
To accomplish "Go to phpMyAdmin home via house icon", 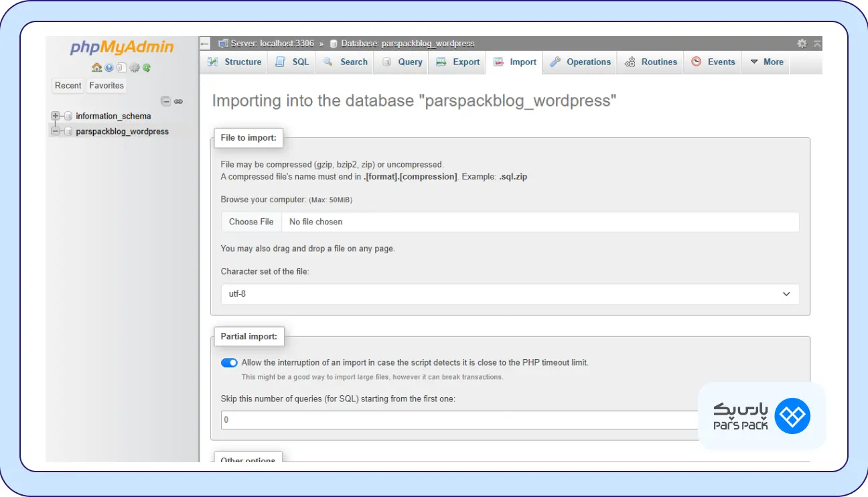I will 96,68.
